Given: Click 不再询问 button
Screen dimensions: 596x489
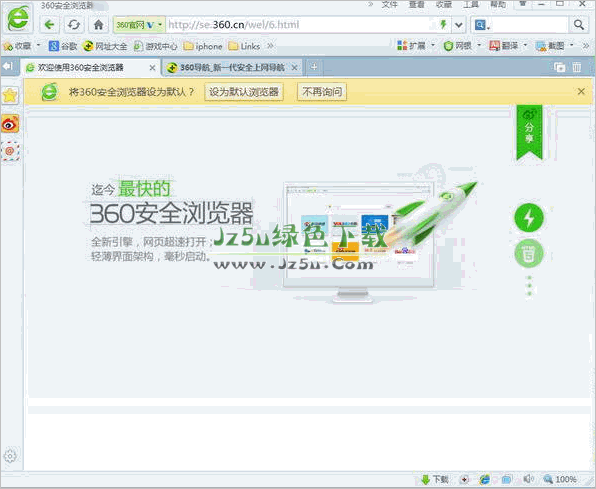Looking at the screenshot, I should (x=322, y=92).
